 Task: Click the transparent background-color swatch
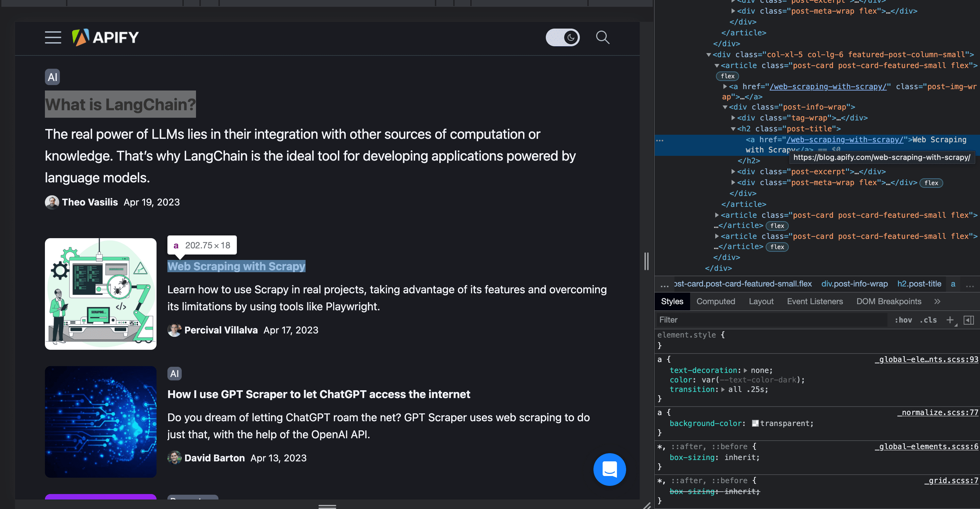[x=754, y=423]
